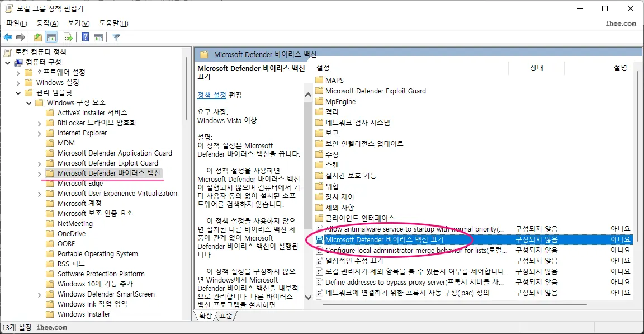Expand the BitLocker 드라이브 암호화 node
The width and height of the screenshot is (644, 334).
coord(40,123)
